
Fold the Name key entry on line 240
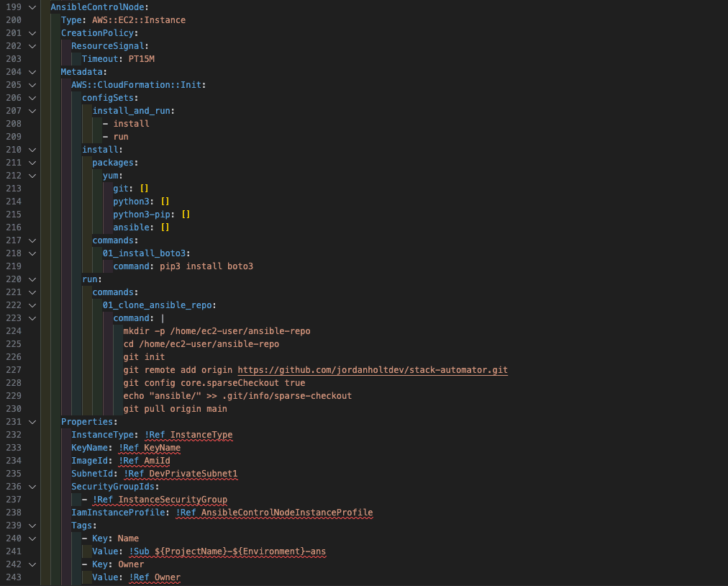click(32, 538)
